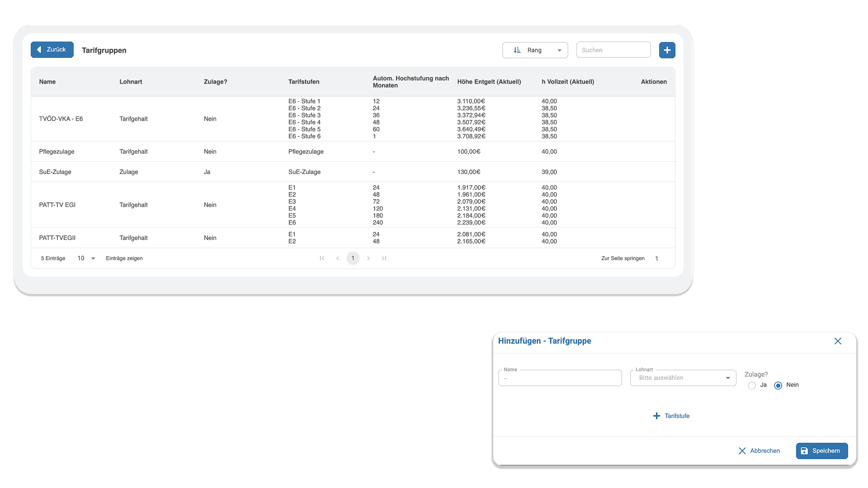Save with the Speichern button

822,451
